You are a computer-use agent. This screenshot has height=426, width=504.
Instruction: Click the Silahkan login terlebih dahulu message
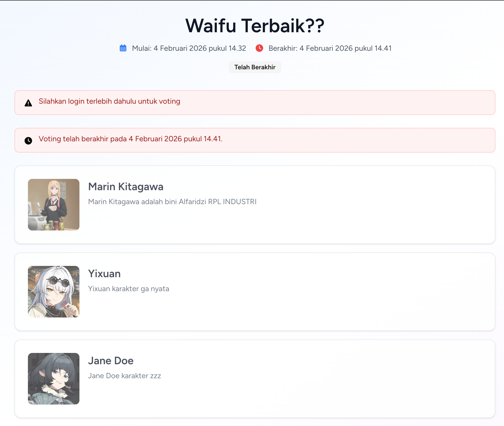[109, 101]
